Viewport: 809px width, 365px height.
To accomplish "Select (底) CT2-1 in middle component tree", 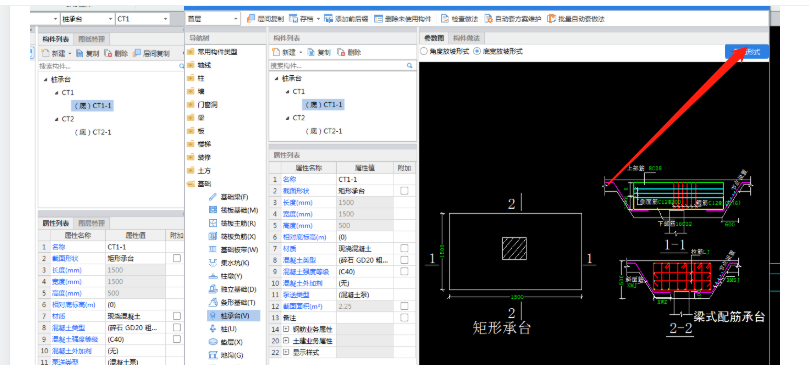I will pos(323,131).
